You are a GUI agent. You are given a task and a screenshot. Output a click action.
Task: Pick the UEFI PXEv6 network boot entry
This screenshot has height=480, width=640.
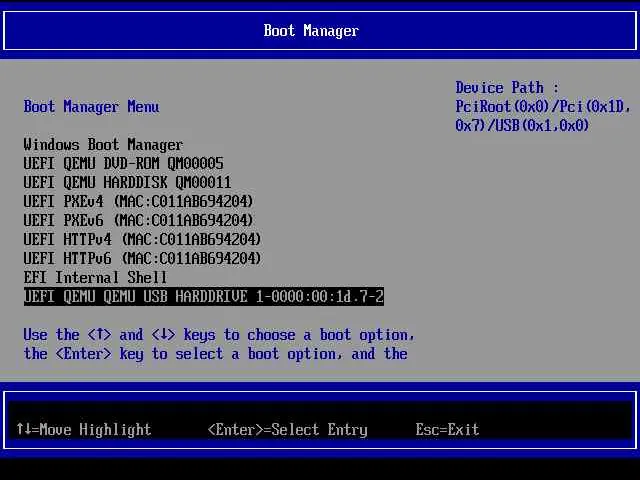[138, 220]
